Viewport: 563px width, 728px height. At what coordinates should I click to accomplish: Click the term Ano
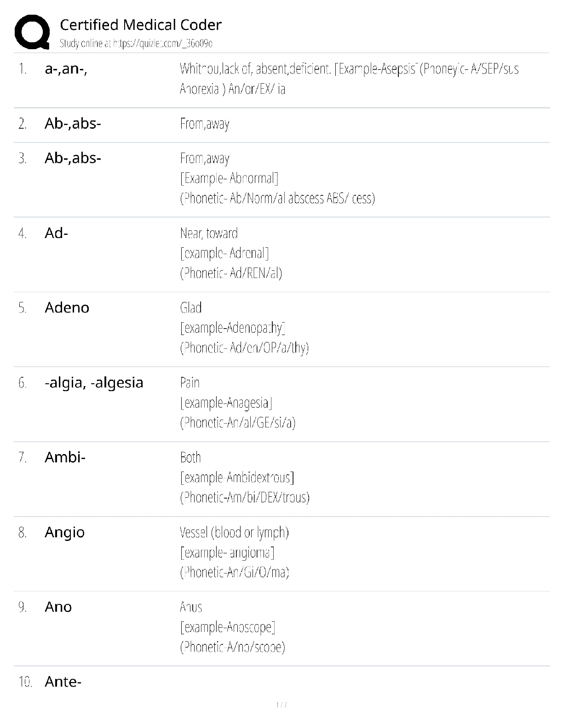[58, 607]
